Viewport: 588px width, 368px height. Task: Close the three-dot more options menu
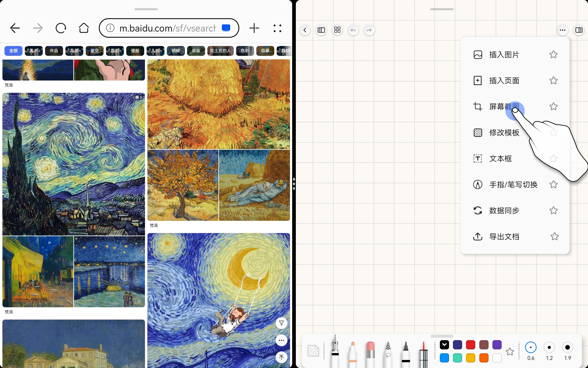pos(563,30)
